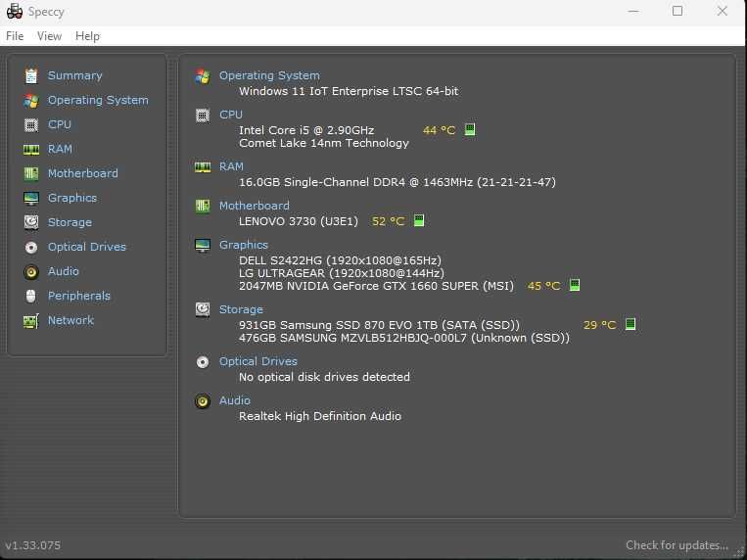Click the storage temperature indicator icon
Viewport: 747px width, 560px height.
(630, 324)
